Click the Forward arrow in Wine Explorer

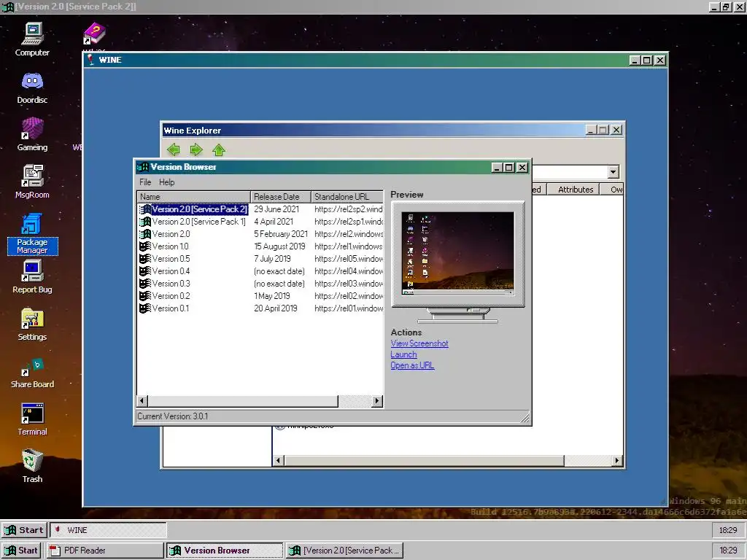coord(196,149)
